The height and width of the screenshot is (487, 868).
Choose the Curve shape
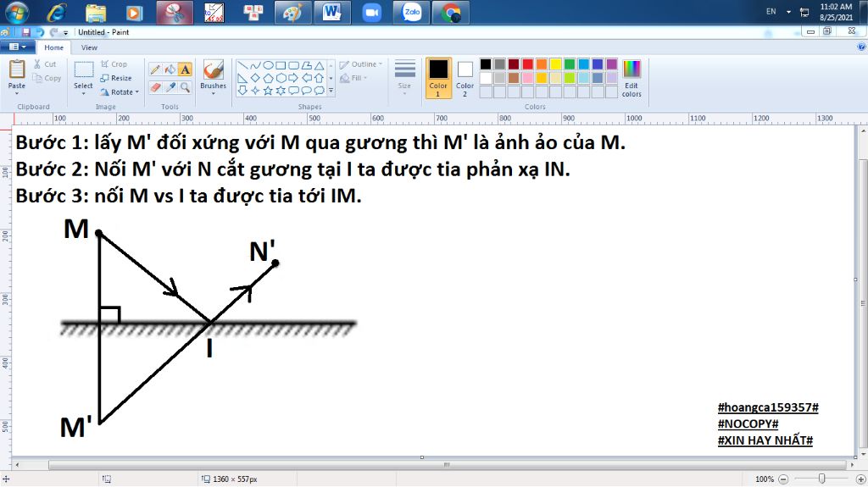click(x=255, y=65)
